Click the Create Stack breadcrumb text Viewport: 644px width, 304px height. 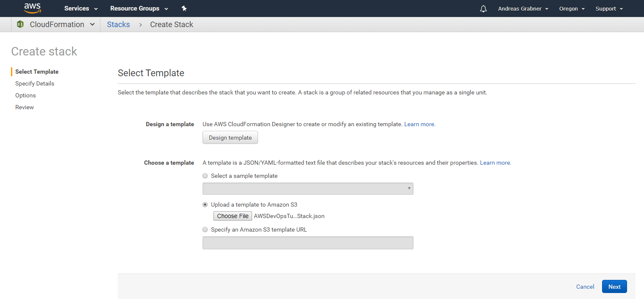click(x=172, y=25)
